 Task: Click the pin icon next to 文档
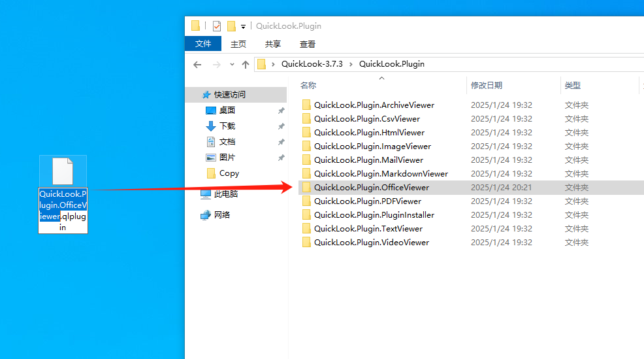click(282, 142)
